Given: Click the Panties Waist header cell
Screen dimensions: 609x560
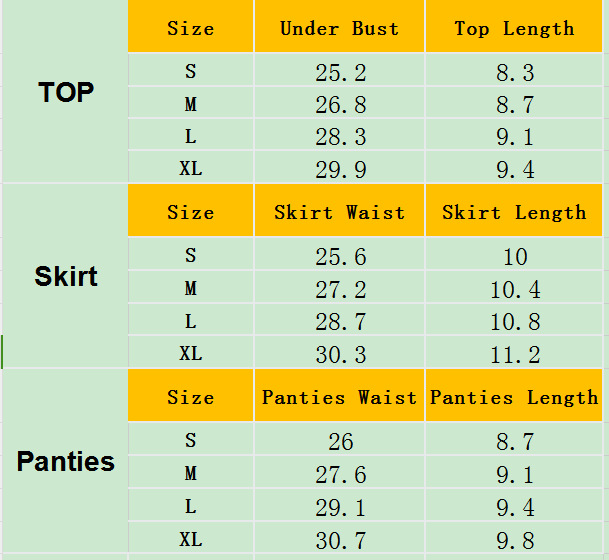Looking at the screenshot, I should point(340,398).
